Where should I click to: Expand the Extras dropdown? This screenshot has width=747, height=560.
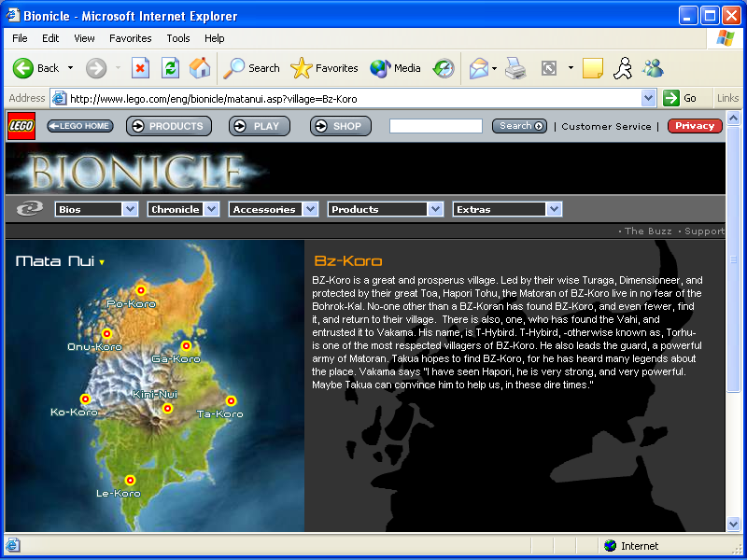pyautogui.click(x=554, y=209)
